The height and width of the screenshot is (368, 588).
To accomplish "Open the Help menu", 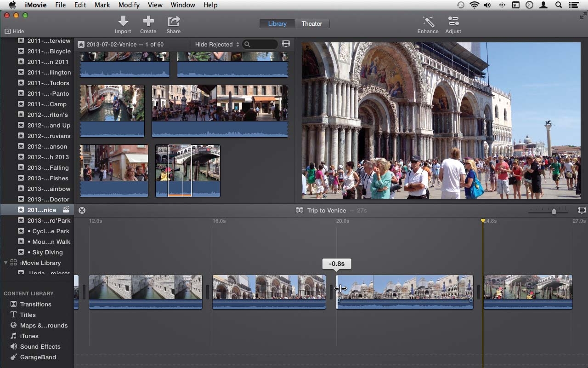I will tap(210, 5).
